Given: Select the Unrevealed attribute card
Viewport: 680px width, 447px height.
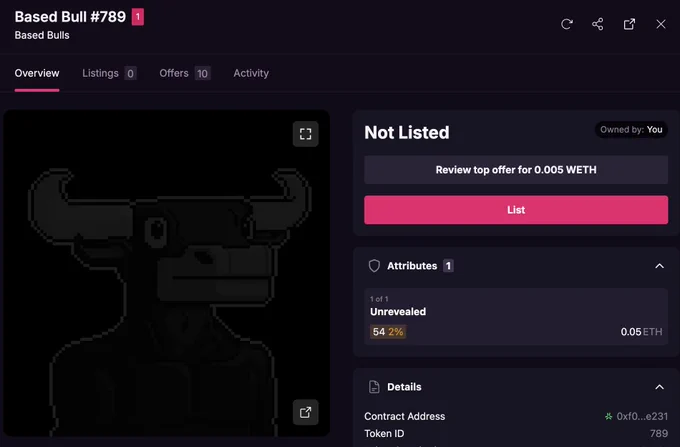Looking at the screenshot, I should [x=516, y=316].
